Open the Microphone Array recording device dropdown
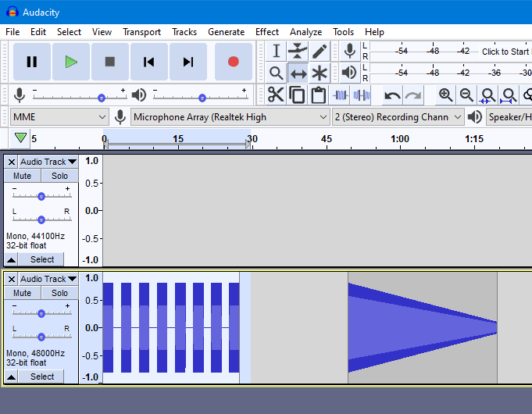The height and width of the screenshot is (414, 532). (x=230, y=117)
